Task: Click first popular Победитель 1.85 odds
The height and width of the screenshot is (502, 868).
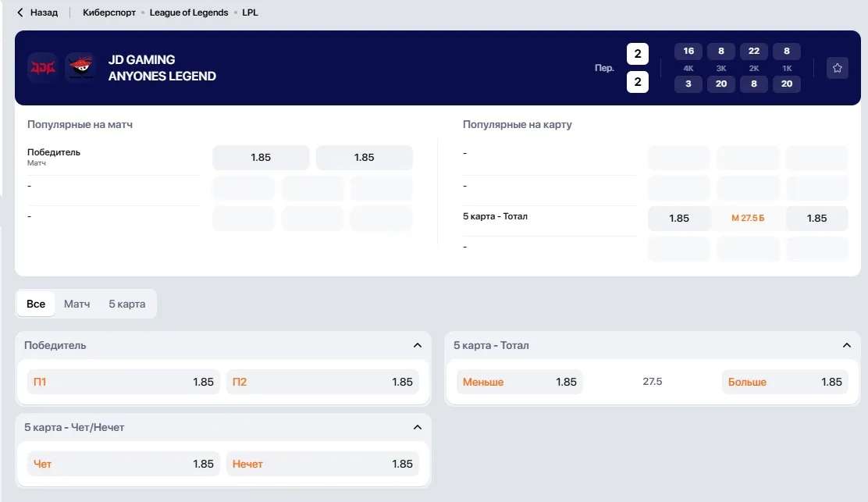Action: point(261,158)
